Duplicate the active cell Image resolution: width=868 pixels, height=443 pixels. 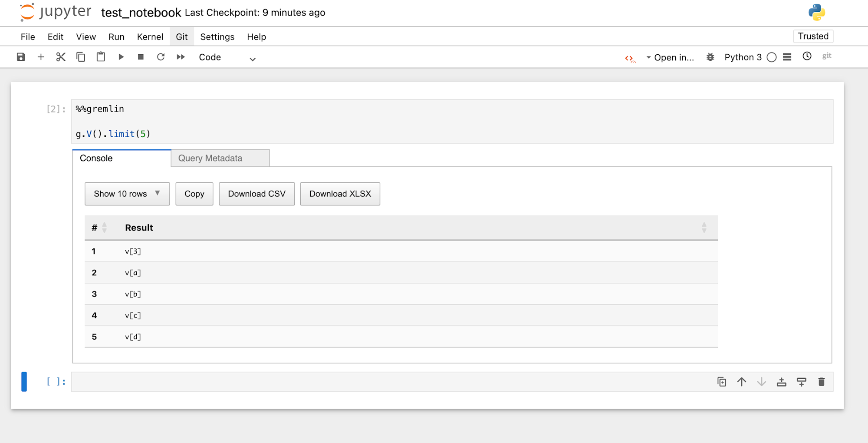click(721, 382)
